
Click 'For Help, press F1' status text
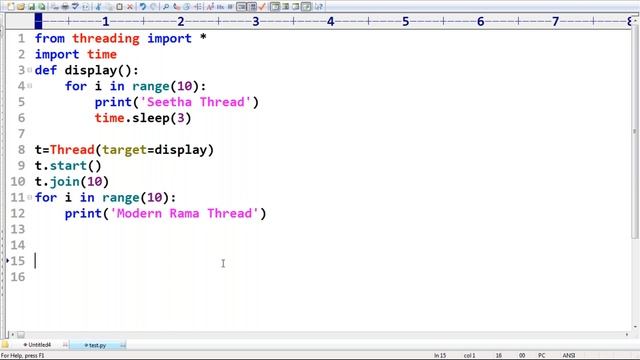[x=22, y=356]
